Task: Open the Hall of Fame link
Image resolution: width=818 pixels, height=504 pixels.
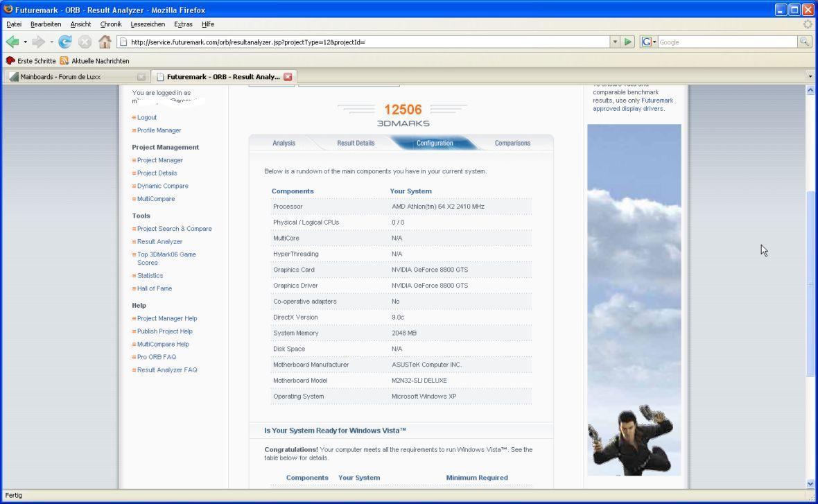Action: (155, 288)
